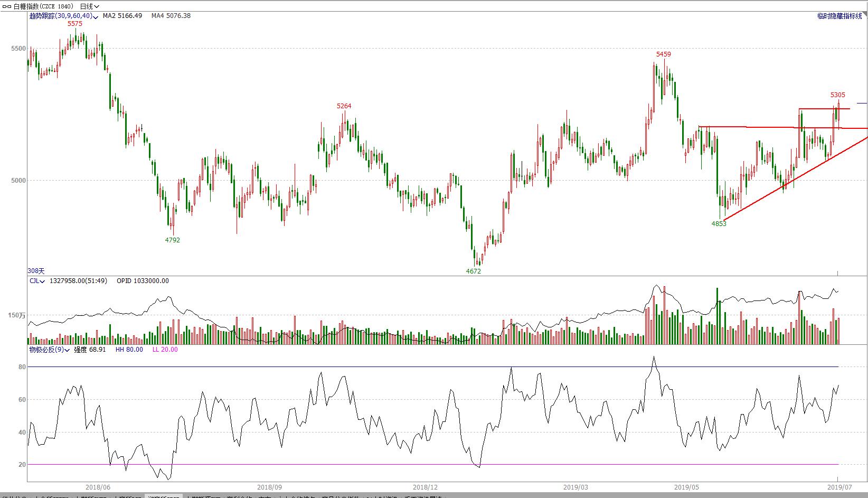This screenshot has width=868, height=498.
Task: Click the 5575 peak price label
Action: [x=75, y=24]
